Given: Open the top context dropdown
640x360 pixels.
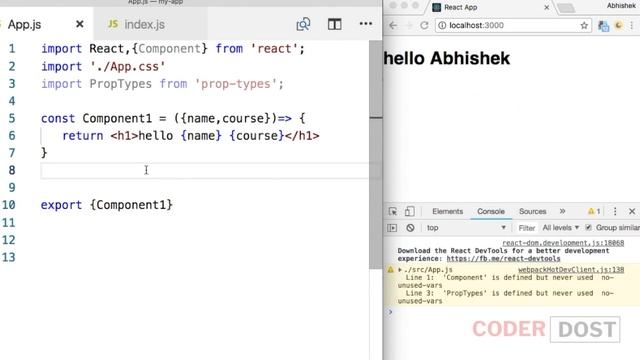Looking at the screenshot, I should point(466,228).
